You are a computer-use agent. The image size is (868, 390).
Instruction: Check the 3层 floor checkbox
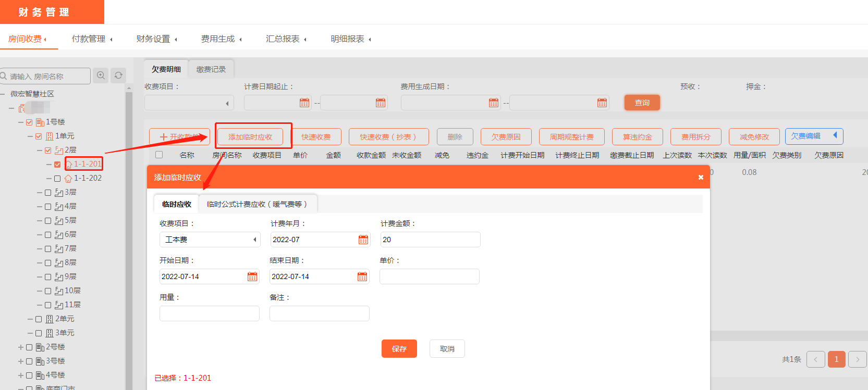[48, 193]
